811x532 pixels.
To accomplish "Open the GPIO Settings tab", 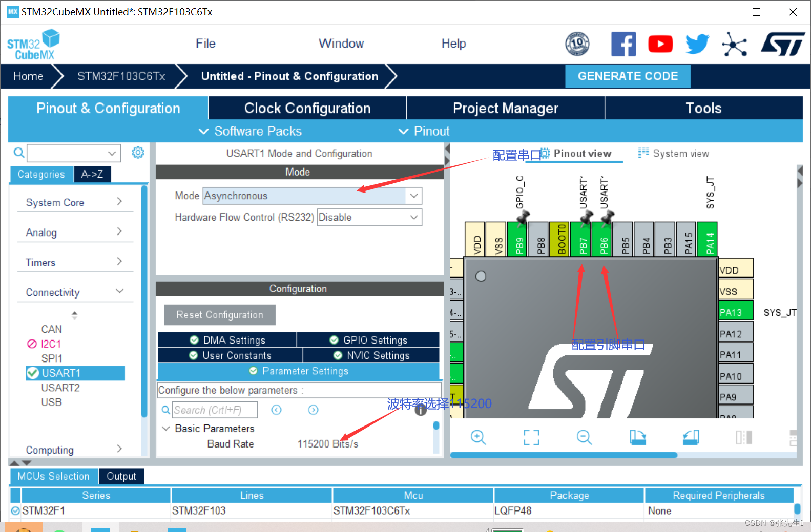I will (x=368, y=340).
